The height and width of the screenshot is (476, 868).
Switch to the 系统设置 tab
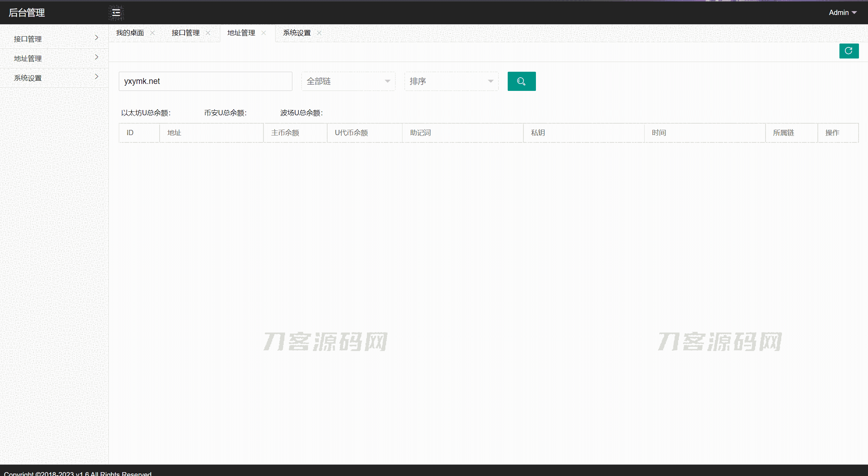tap(297, 33)
